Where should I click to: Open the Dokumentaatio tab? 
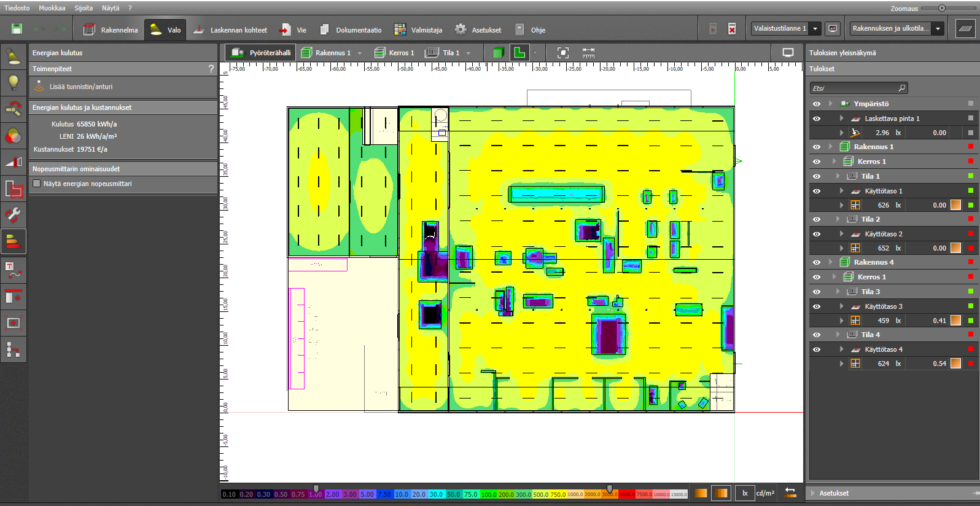pyautogui.click(x=350, y=29)
